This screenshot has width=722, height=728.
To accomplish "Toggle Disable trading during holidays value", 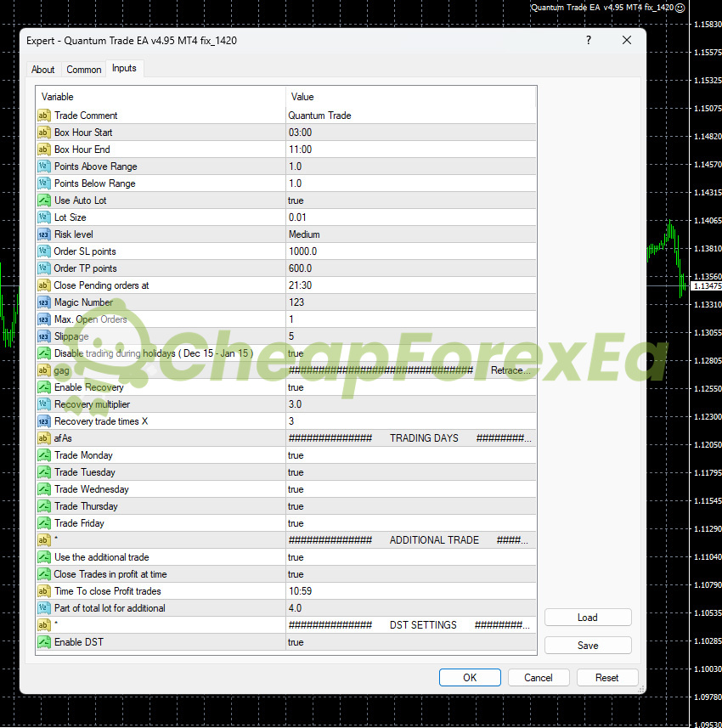I will point(411,353).
